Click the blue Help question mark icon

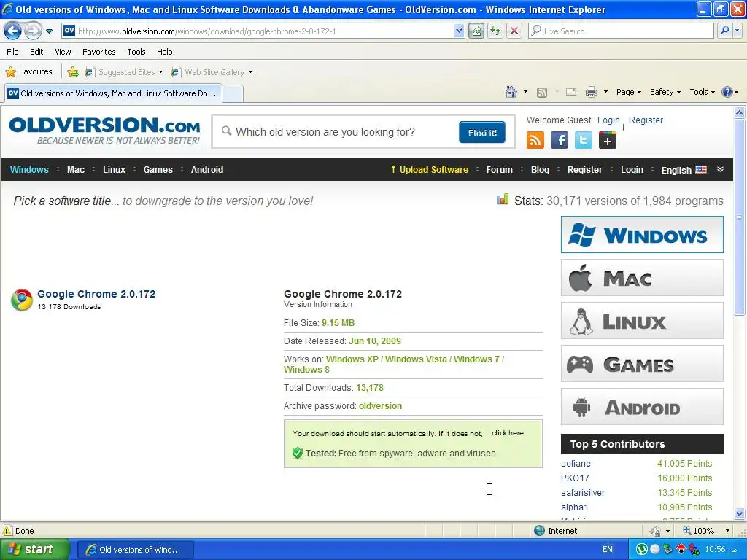727,92
